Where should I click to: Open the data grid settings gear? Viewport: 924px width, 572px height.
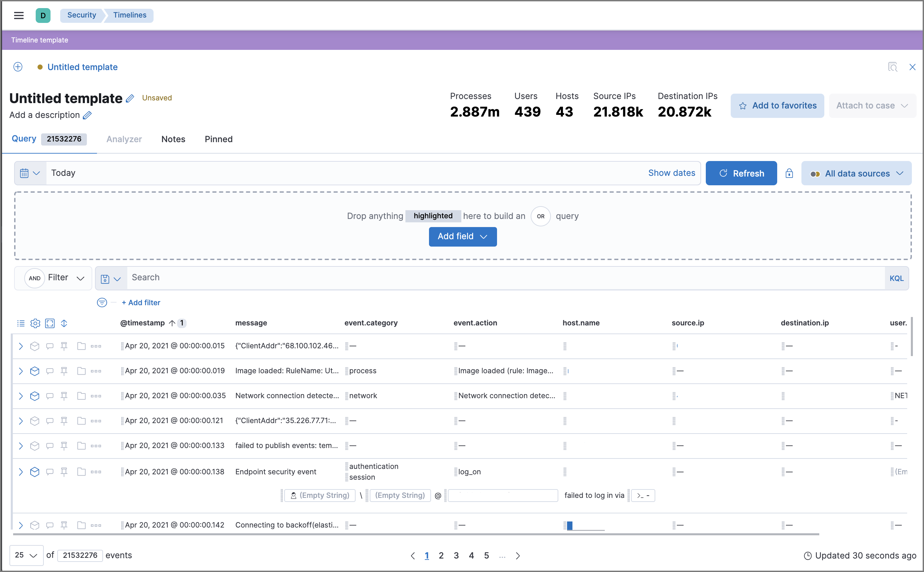tap(35, 323)
